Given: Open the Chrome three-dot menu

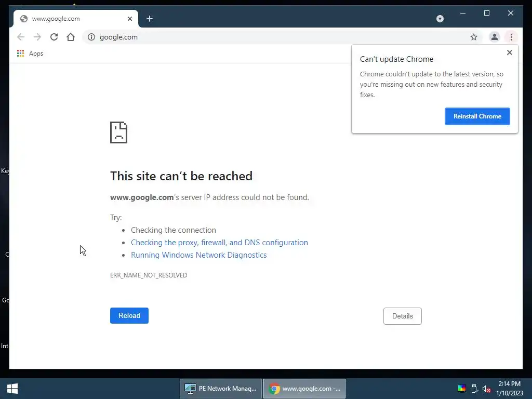Looking at the screenshot, I should 511,37.
